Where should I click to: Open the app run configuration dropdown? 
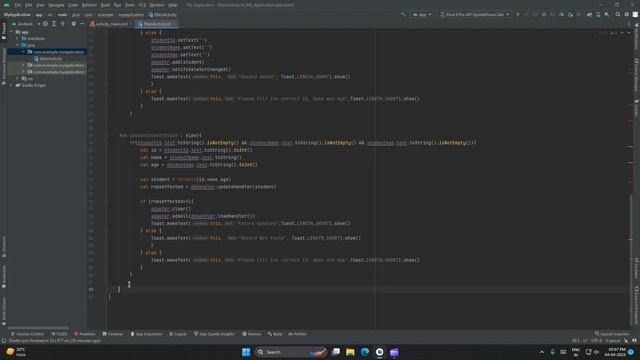coord(422,14)
